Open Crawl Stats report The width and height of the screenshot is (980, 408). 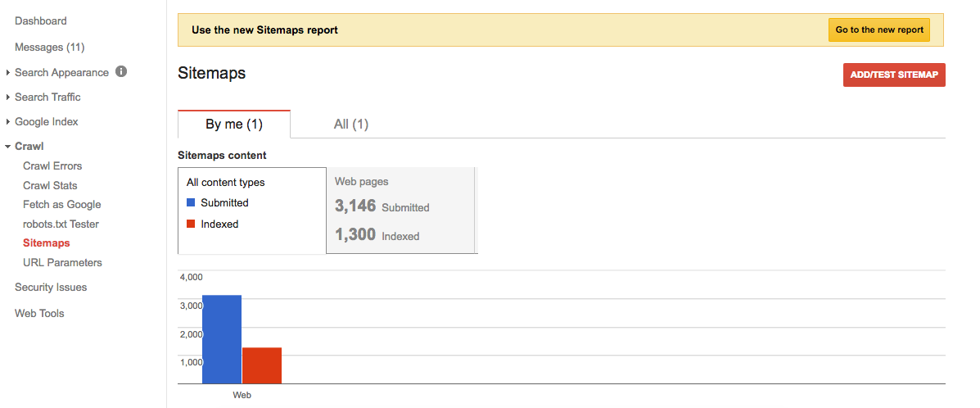[50, 185]
